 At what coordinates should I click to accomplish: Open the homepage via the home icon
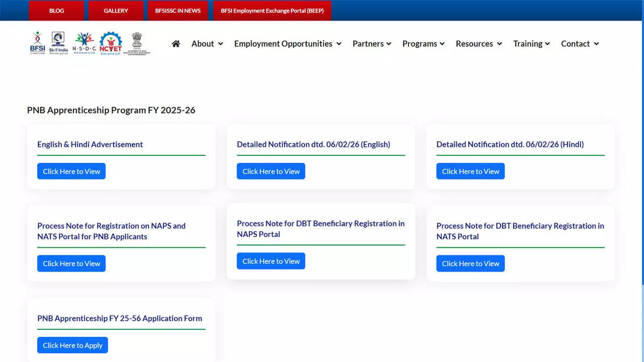point(176,44)
